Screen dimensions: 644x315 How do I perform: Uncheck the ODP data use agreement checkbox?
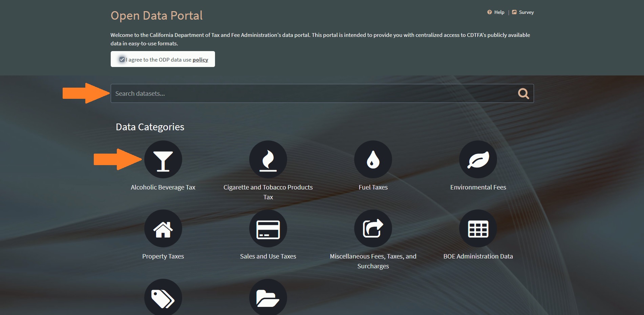122,60
